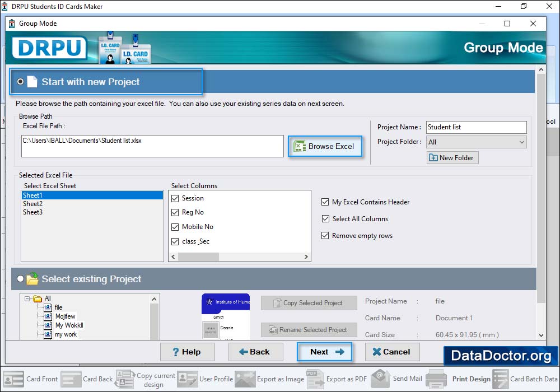The image size is (560, 392).
Task: Click Export as PDF icon
Action: pyautogui.click(x=315, y=379)
